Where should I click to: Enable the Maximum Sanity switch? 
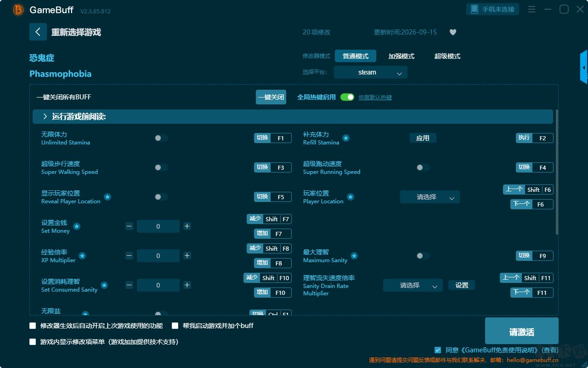(423, 256)
